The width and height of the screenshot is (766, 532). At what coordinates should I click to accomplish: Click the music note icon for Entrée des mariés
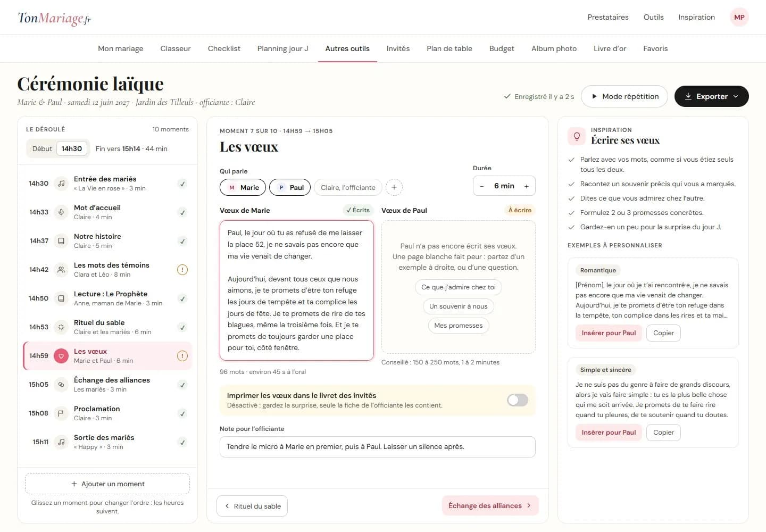pyautogui.click(x=61, y=184)
